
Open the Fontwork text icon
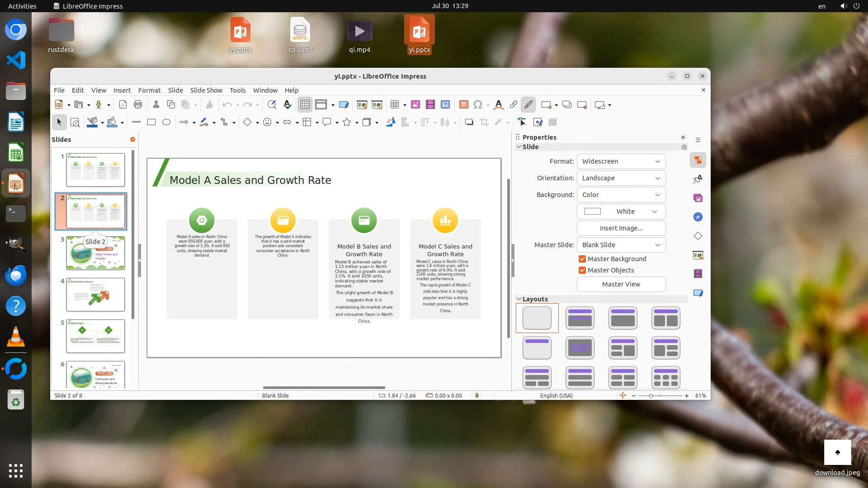[x=498, y=105]
